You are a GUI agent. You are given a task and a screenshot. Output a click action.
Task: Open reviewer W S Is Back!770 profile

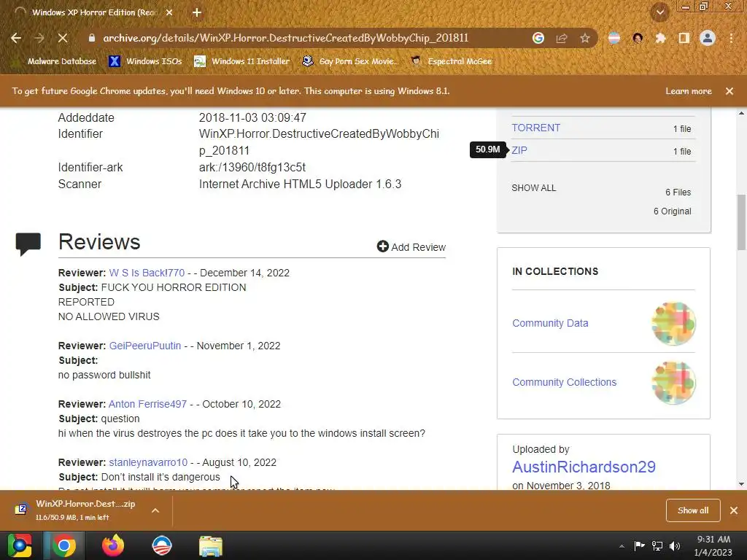(147, 273)
